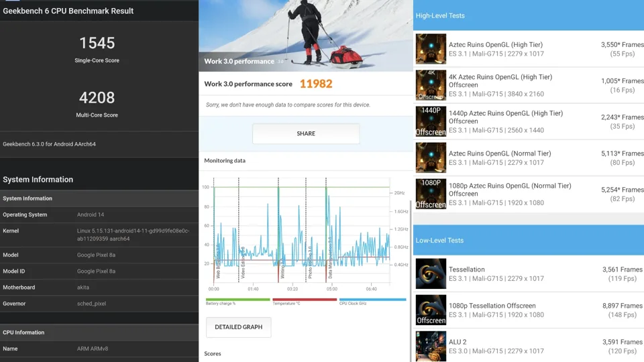Screen dimensions: 644x362
Task: Toggle the Battery charge % legend
Action: (x=237, y=302)
